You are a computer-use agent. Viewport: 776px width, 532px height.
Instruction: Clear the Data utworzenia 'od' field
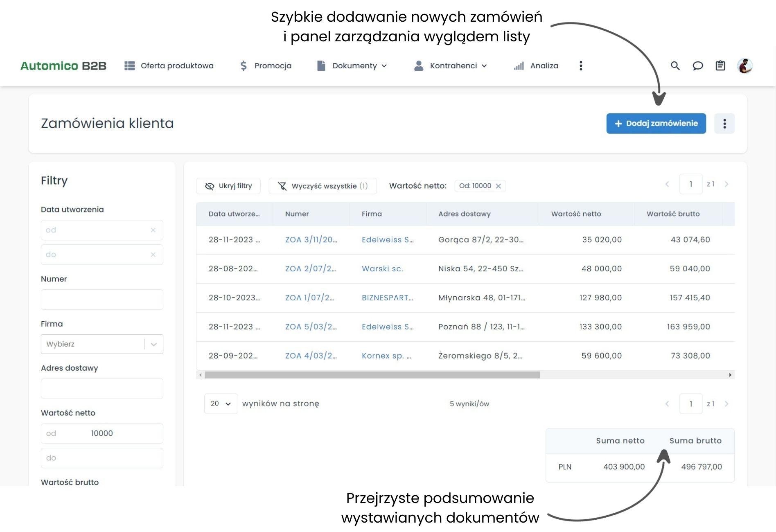click(x=153, y=230)
